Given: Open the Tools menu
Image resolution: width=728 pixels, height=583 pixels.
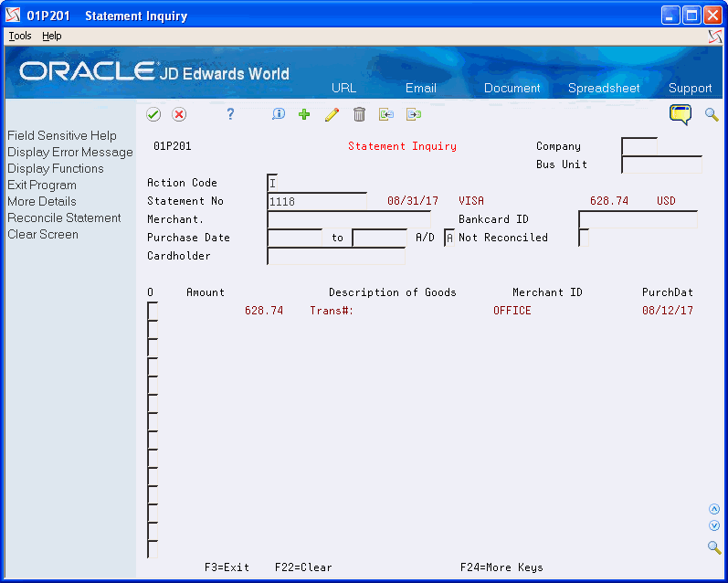Looking at the screenshot, I should [20, 36].
